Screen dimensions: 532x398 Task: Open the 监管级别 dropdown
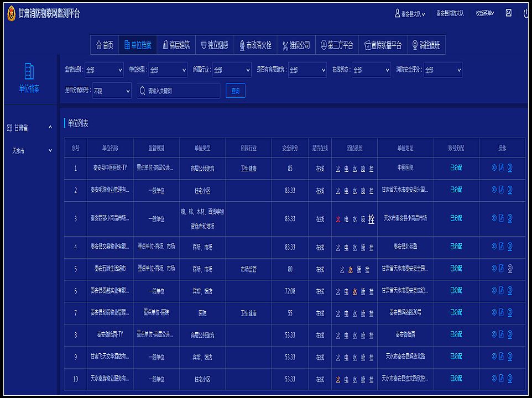[105, 70]
